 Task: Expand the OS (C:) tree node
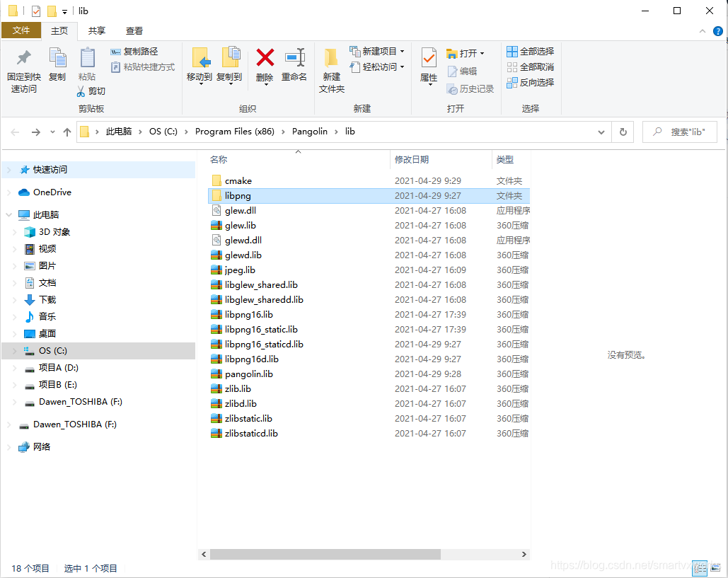pyautogui.click(x=14, y=350)
